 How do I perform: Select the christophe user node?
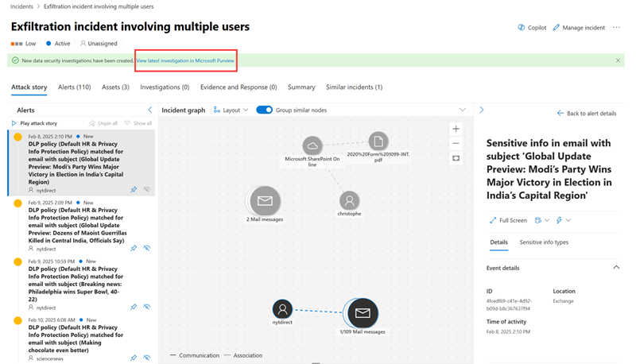coord(349,201)
